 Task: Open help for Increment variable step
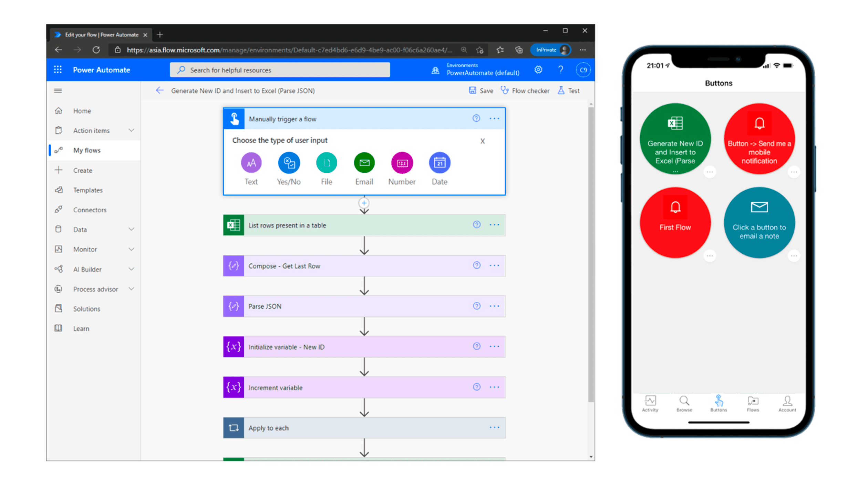tap(477, 387)
